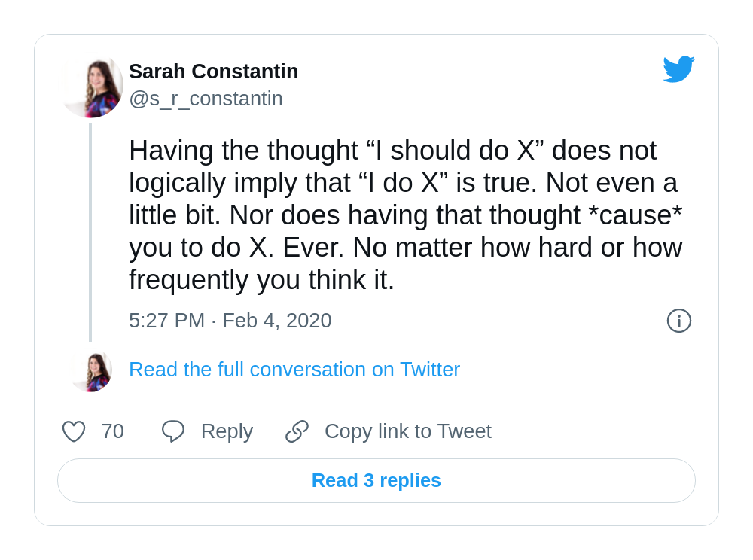
Task: Click the small avatar beside conversation link
Action: (91, 371)
